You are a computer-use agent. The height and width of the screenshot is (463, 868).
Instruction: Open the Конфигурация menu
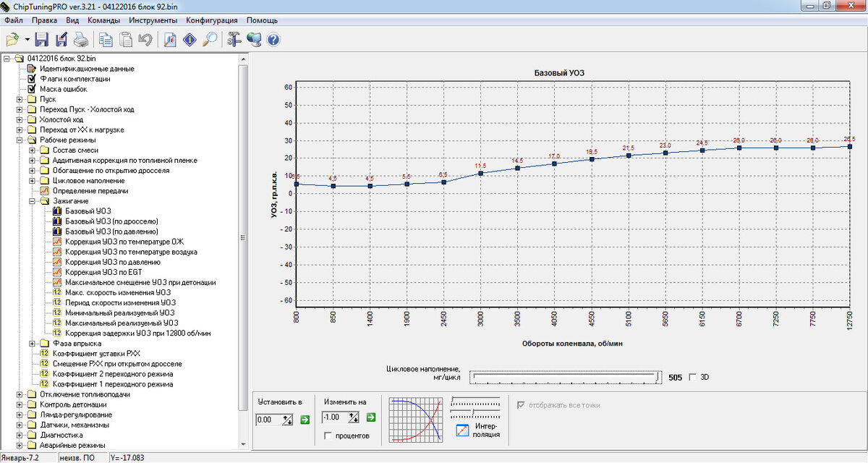pos(212,20)
